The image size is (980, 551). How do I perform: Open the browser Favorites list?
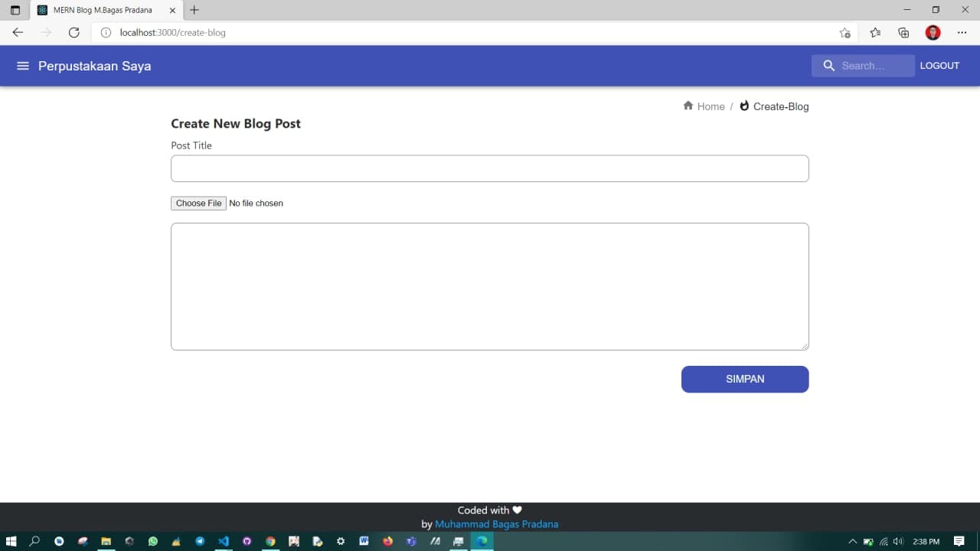[875, 32]
